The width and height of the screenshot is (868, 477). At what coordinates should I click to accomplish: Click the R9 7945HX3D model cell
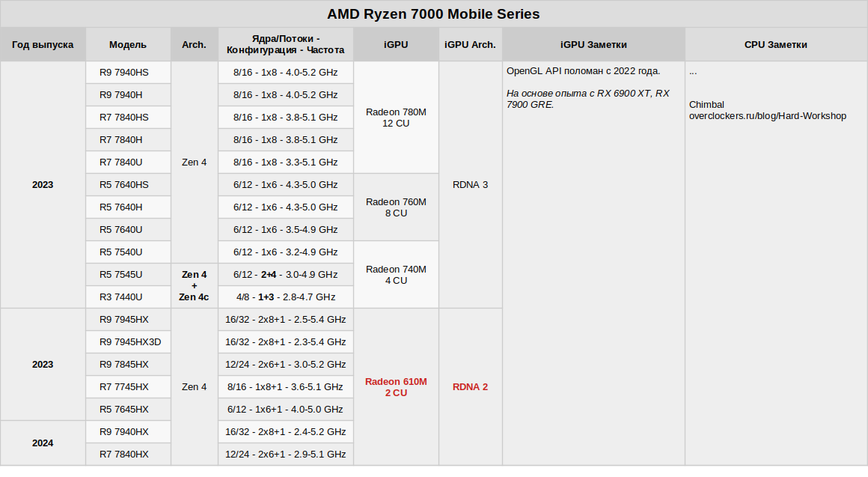coord(130,342)
